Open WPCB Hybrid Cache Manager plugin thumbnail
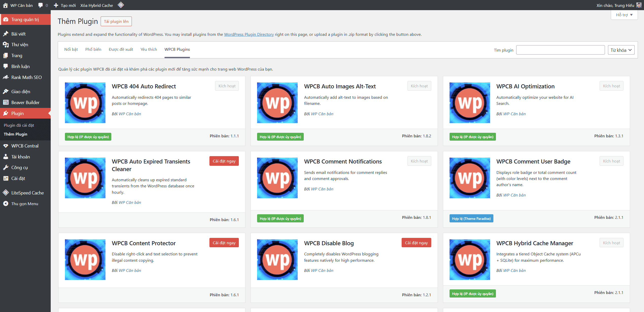The image size is (644, 312). [x=470, y=260]
